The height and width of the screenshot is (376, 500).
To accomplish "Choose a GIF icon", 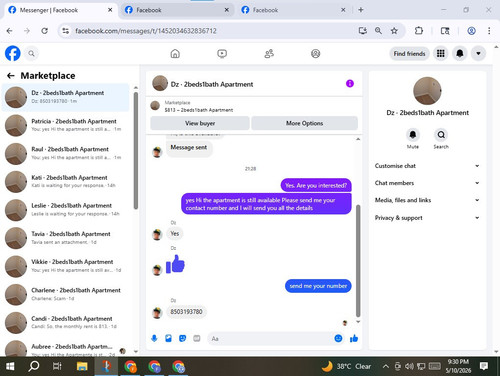I will (x=197, y=339).
